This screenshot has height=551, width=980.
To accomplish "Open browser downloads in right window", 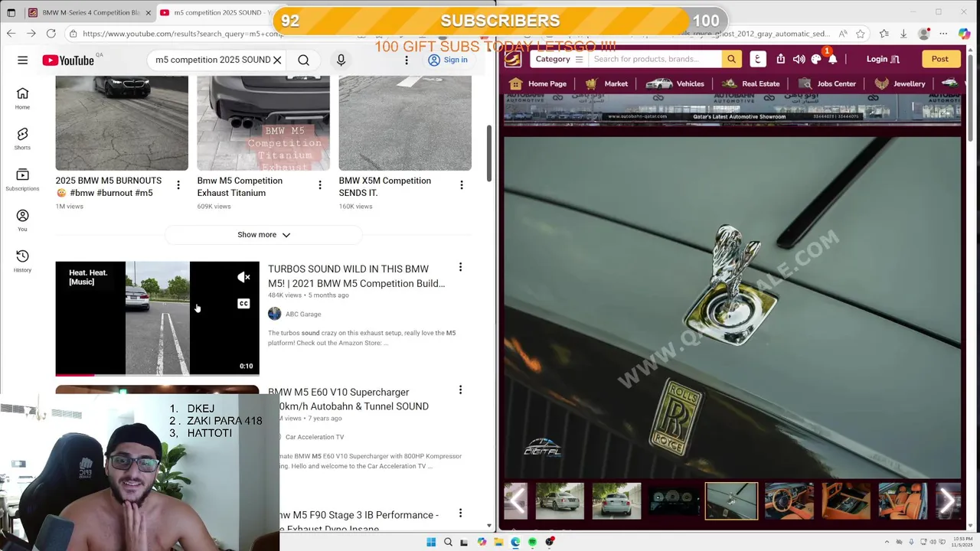I will [x=903, y=34].
